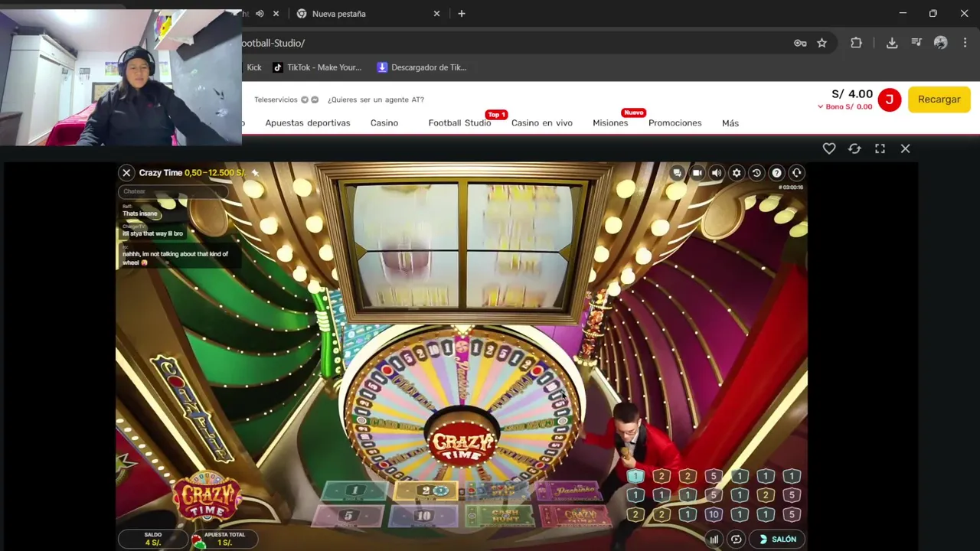Open new browser tab plus button
Viewport: 980px width, 551px height.
(461, 14)
